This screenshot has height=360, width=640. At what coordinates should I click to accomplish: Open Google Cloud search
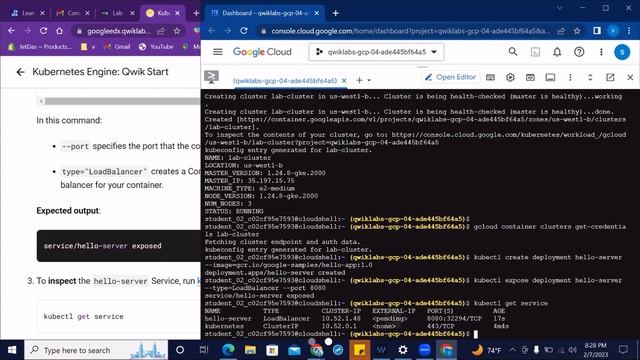point(513,52)
